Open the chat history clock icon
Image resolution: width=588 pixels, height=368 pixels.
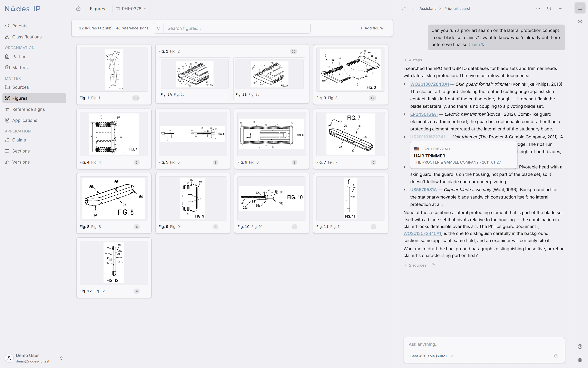549,9
